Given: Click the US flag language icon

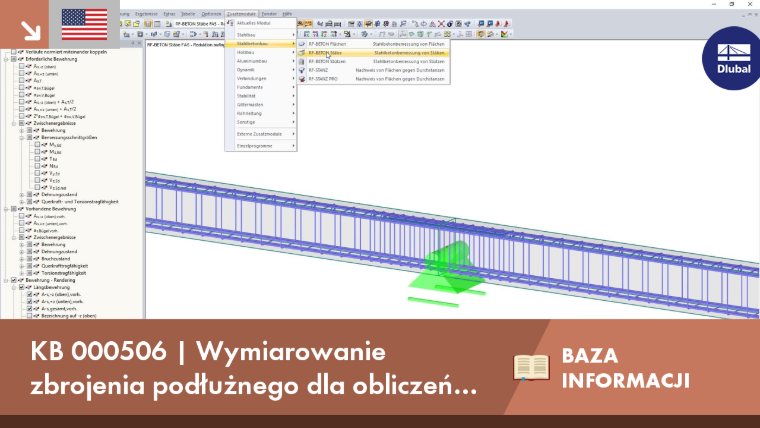Looking at the screenshot, I should click(84, 24).
